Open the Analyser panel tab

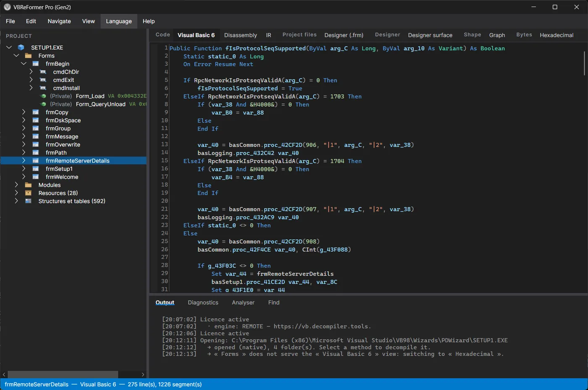(x=243, y=303)
